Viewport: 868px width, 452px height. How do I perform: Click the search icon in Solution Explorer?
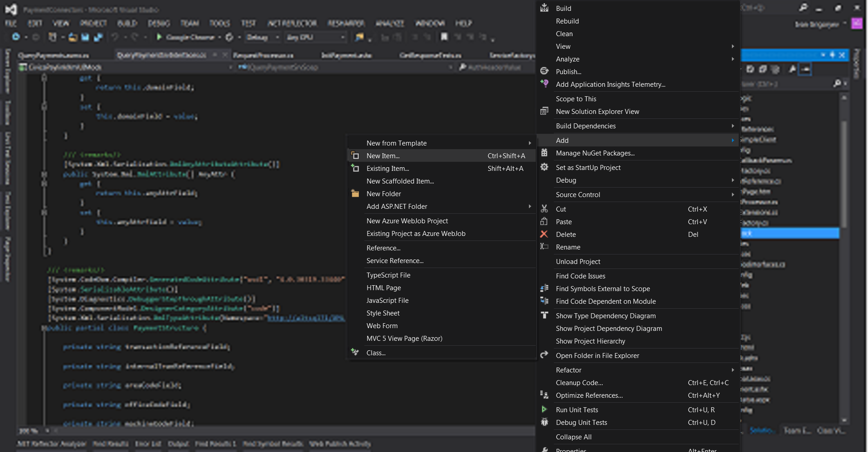[x=837, y=84]
